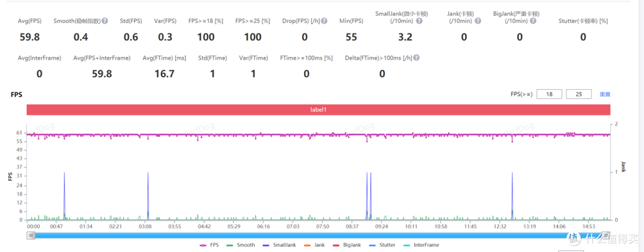This screenshot has height=252, width=644.
Task: Click the 14:53 time axis label
Action: (x=589, y=226)
